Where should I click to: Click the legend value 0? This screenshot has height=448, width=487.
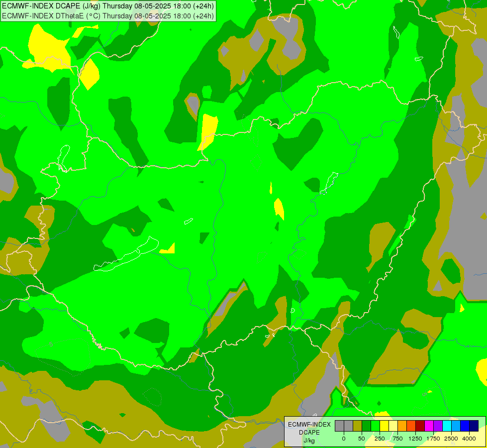344,439
